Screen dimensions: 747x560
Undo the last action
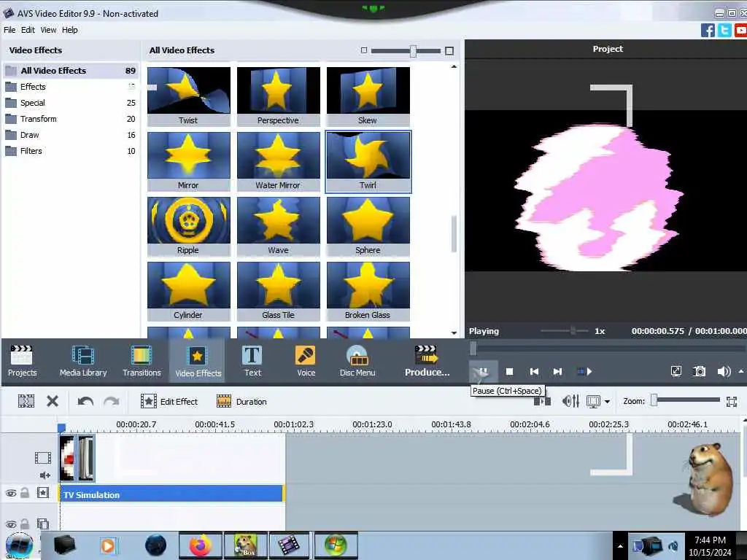click(x=85, y=402)
